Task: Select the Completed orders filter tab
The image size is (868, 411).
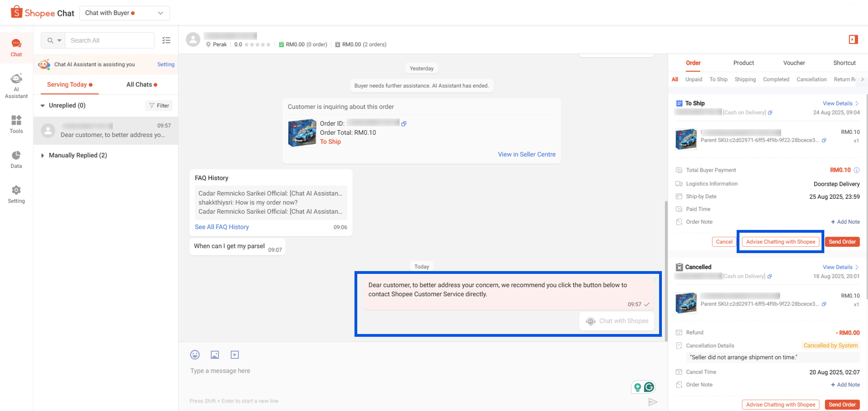Action: tap(776, 79)
